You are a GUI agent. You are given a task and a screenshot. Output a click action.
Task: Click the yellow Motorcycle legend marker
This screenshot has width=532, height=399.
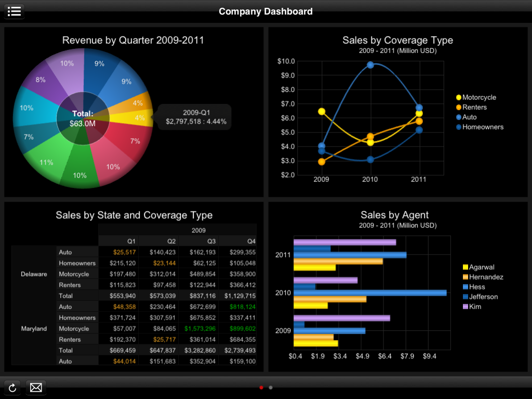click(459, 98)
